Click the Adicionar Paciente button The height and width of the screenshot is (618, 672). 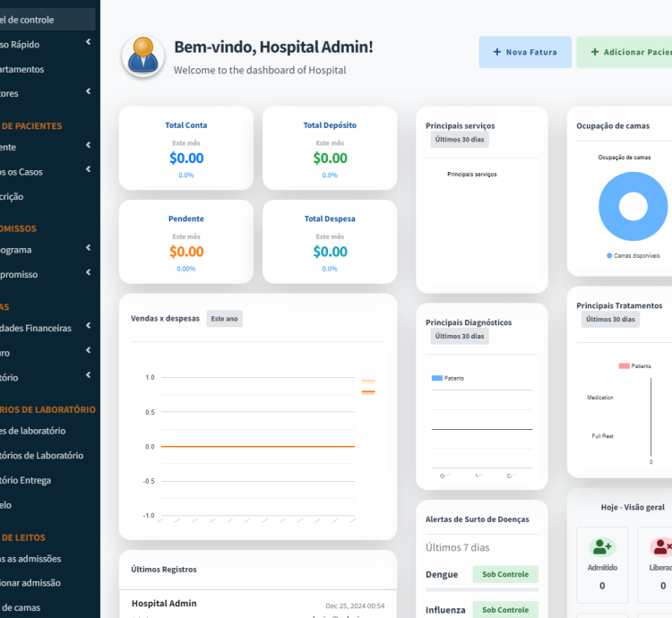(627, 52)
